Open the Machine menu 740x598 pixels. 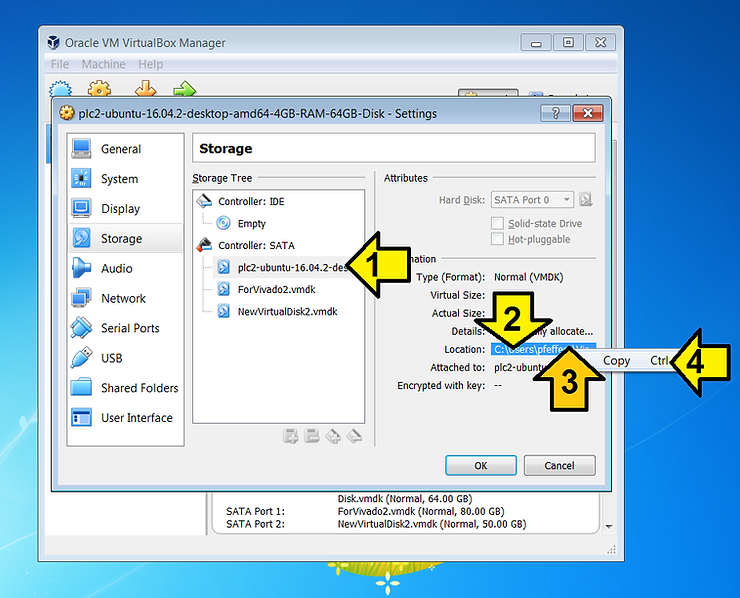click(103, 64)
